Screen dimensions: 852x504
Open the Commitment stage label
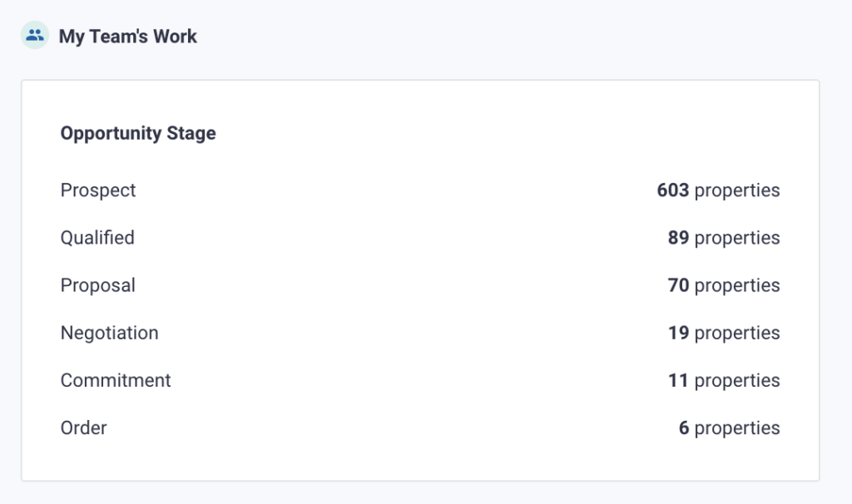point(116,380)
